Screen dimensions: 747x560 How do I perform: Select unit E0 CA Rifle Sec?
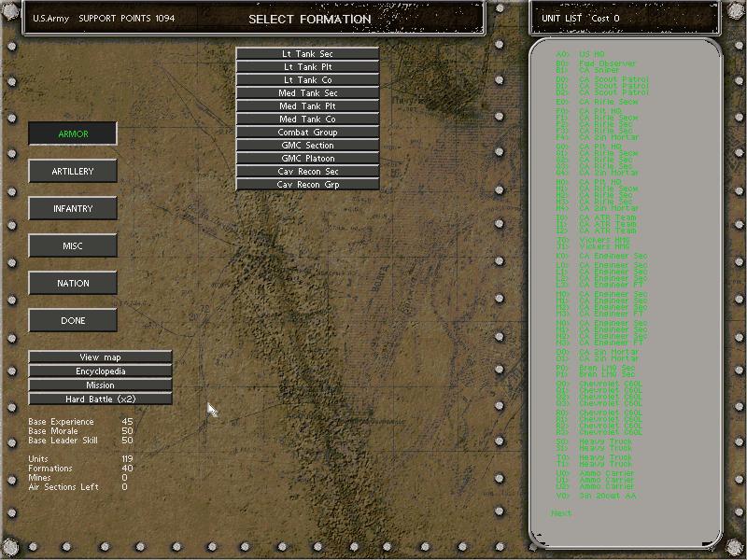[597, 102]
